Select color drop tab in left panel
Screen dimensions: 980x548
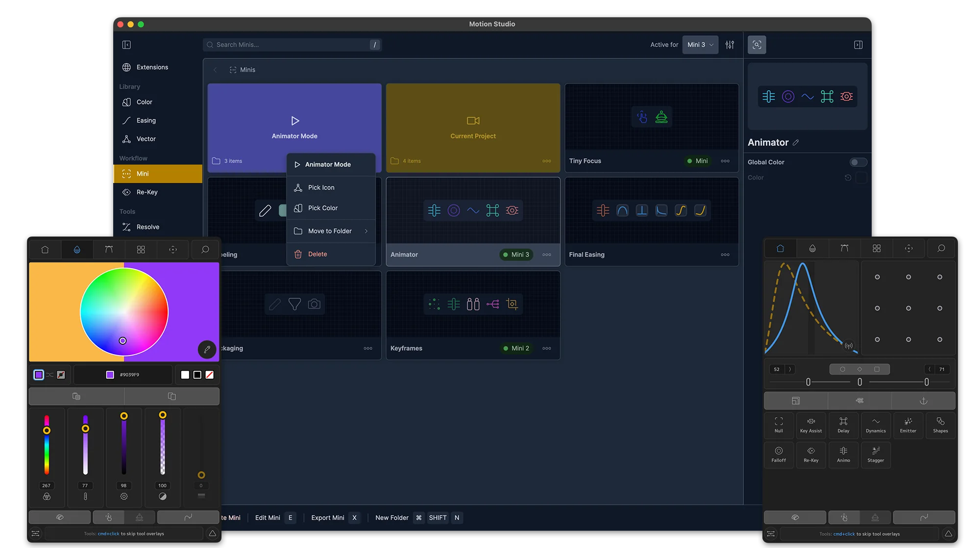[x=77, y=250]
